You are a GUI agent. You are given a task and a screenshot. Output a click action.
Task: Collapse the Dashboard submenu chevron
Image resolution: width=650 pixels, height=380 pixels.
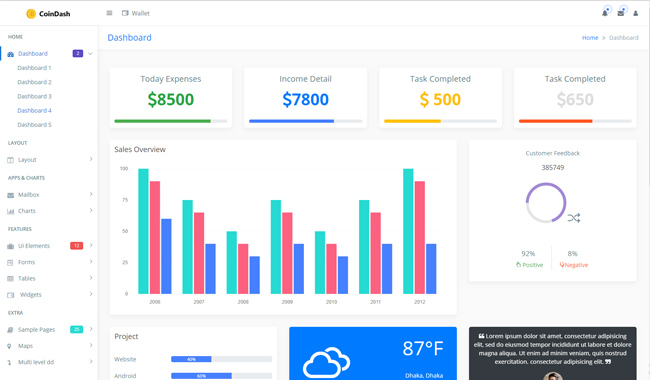pyautogui.click(x=90, y=53)
